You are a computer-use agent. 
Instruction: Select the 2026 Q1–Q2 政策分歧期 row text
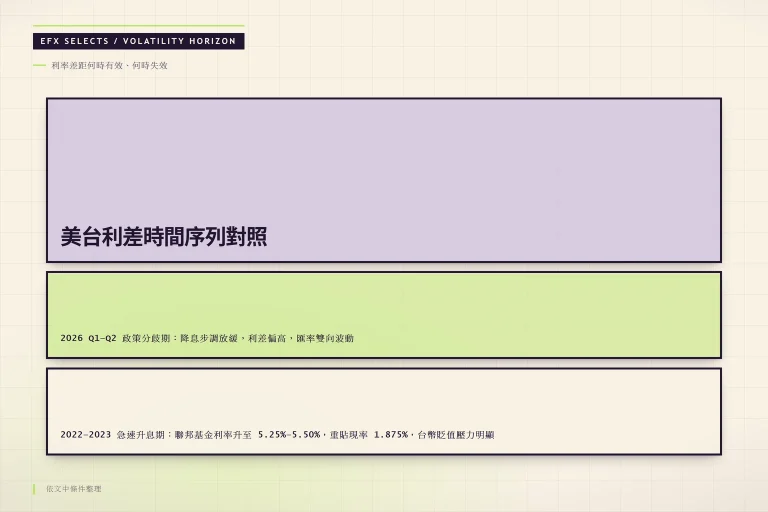pyautogui.click(x=207, y=338)
